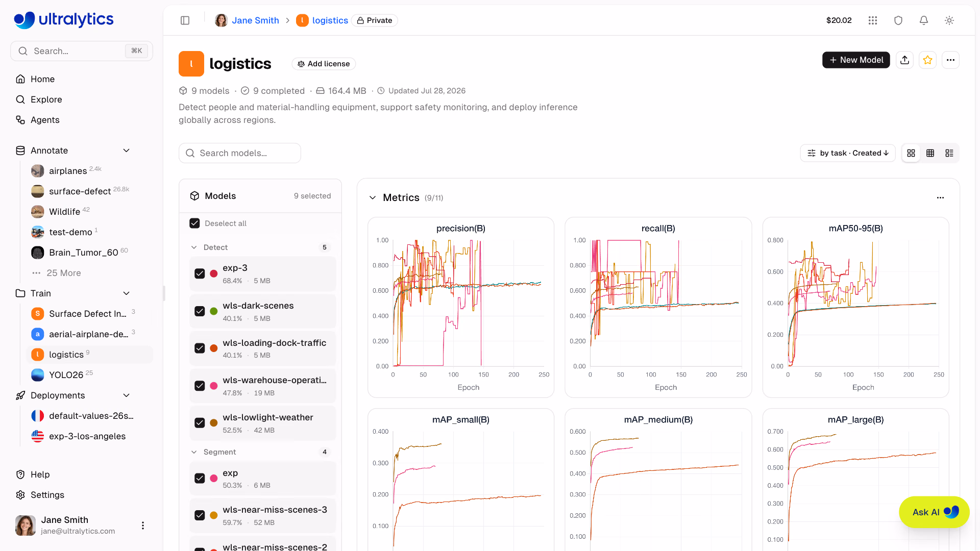
Task: Uncheck the exp-3 model checkbox
Action: click(x=200, y=273)
